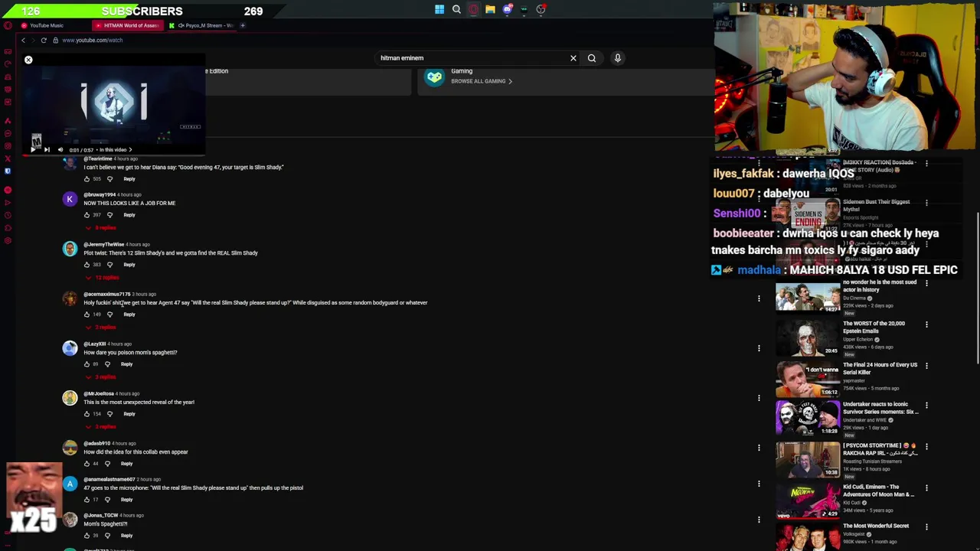This screenshot has width=980, height=551.
Task: Open the Opera GX main menu icon
Action: tap(7, 25)
